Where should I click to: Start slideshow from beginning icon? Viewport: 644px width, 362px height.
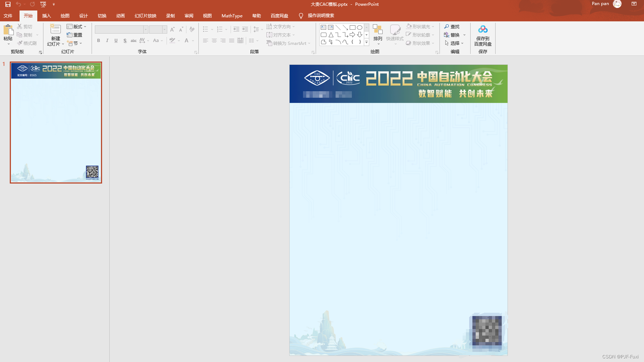click(43, 4)
